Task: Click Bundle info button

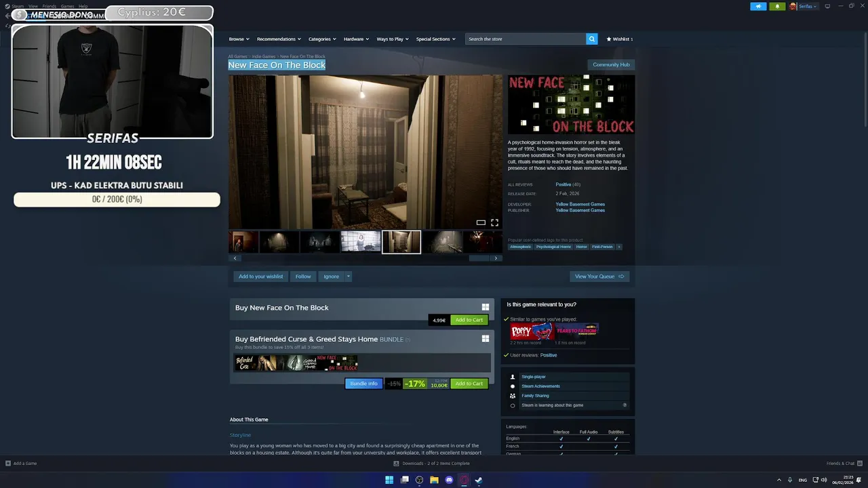Action: 363,384
